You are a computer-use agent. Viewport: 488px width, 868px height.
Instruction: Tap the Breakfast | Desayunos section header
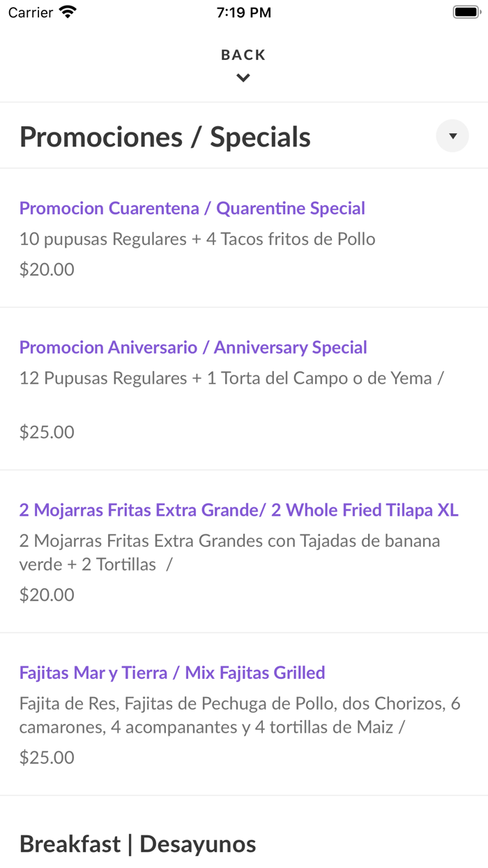point(137,844)
